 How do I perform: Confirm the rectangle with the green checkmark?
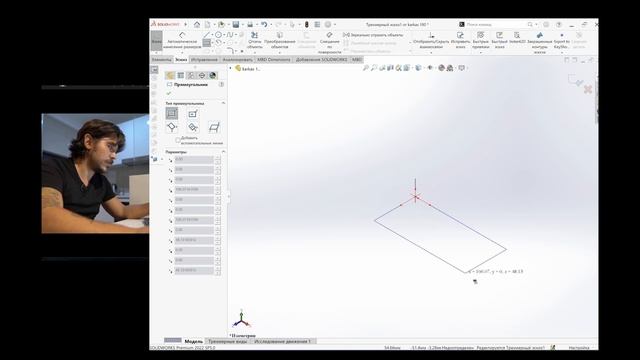[169, 93]
